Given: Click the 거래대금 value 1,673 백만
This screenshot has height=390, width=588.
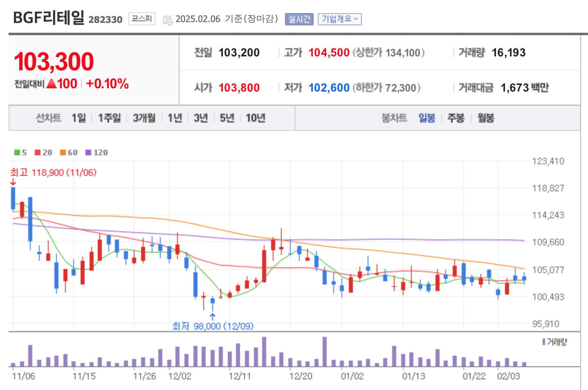Looking at the screenshot, I should [525, 88].
